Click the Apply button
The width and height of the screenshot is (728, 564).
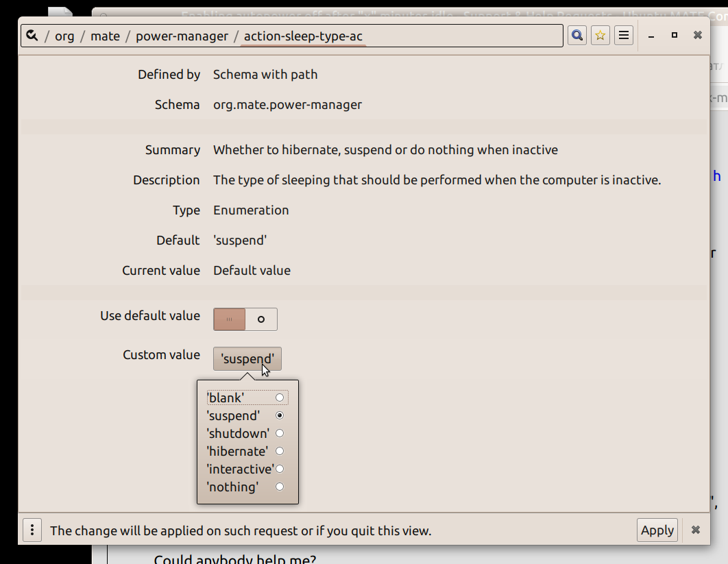pyautogui.click(x=657, y=530)
